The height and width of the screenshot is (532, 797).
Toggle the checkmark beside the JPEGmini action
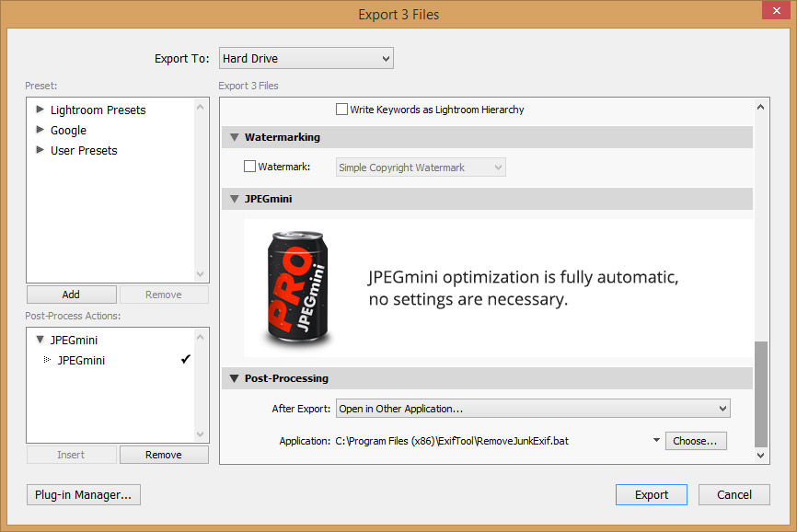(186, 360)
